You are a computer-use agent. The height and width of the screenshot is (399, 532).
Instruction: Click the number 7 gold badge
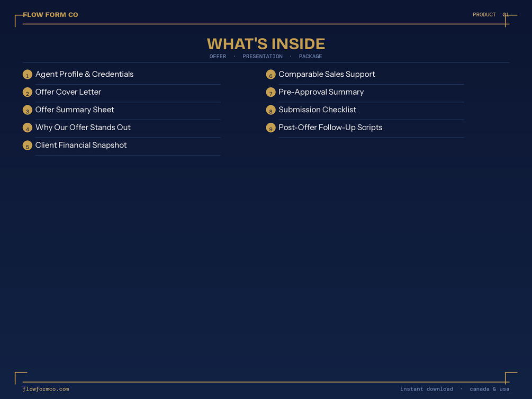coord(270,92)
